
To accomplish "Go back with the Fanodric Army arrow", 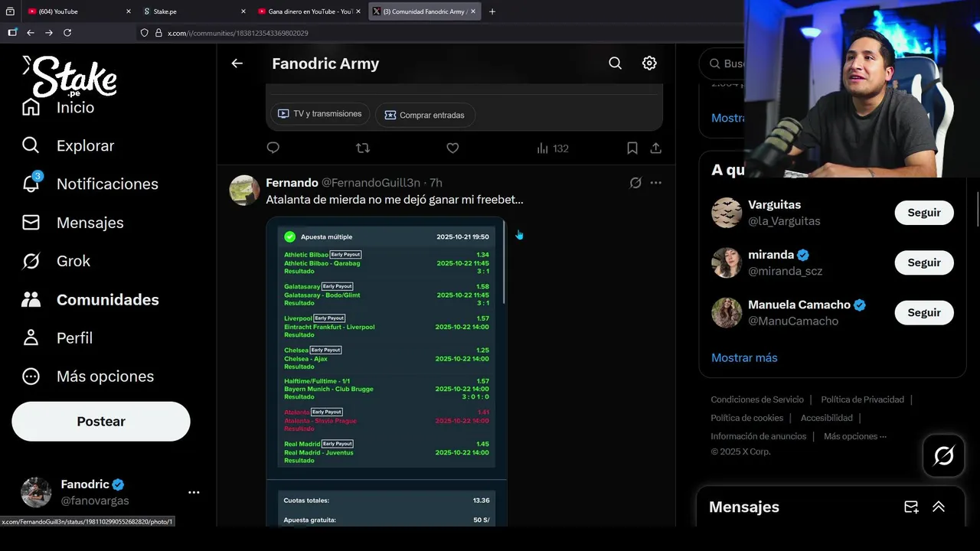I will point(237,64).
